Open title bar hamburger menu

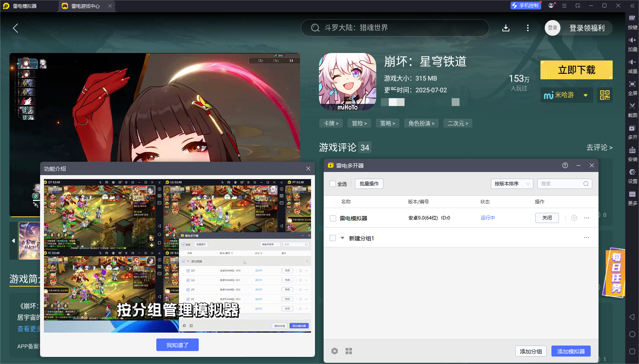click(564, 5)
